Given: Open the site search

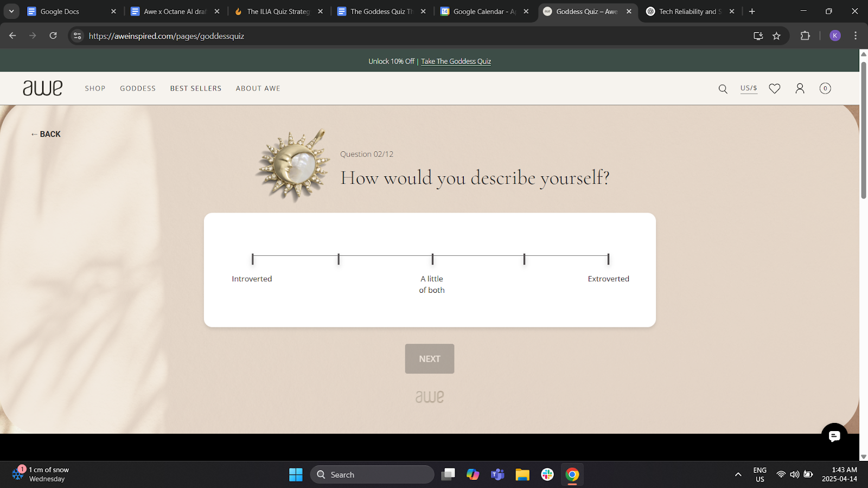Looking at the screenshot, I should click(723, 88).
